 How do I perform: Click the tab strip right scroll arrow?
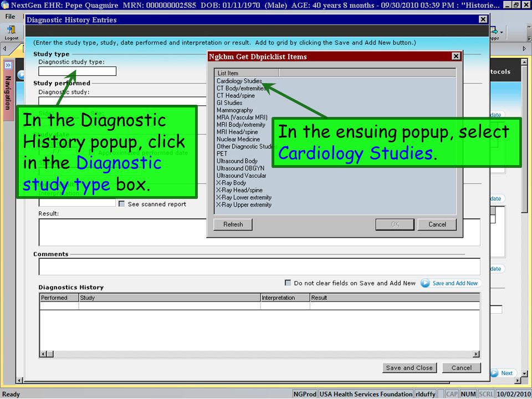[525, 49]
